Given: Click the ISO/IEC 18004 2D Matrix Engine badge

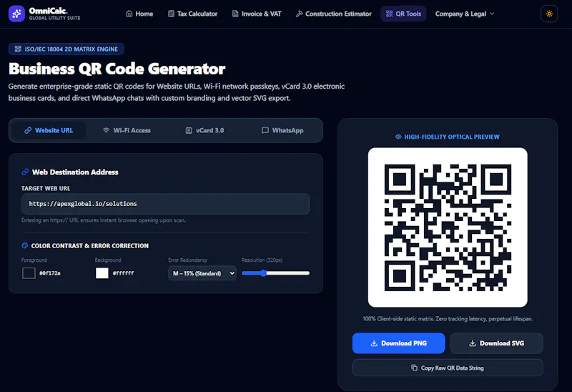Looking at the screenshot, I should pos(66,49).
